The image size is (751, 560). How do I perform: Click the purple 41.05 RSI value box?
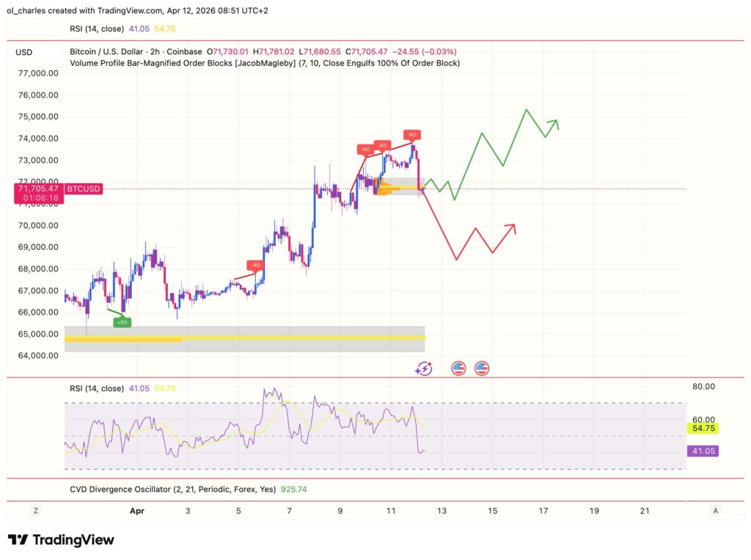click(703, 452)
